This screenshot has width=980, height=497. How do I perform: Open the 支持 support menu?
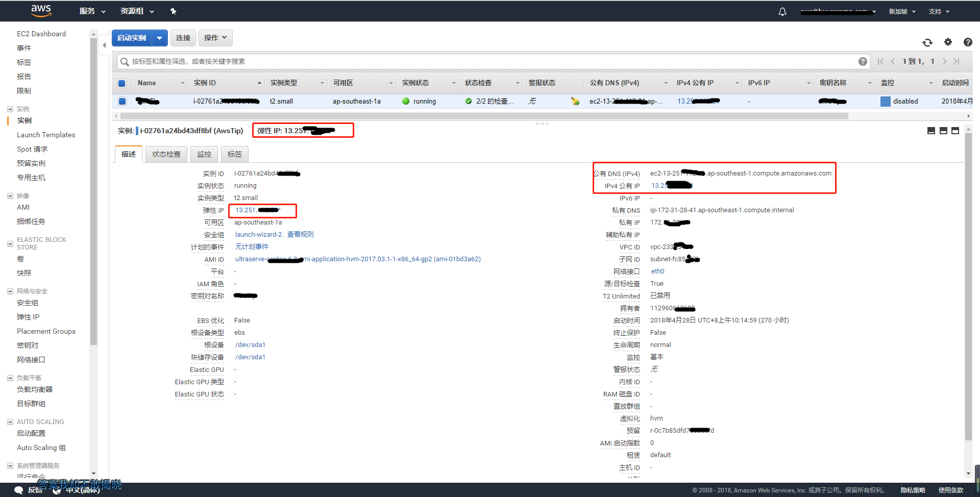coord(939,11)
